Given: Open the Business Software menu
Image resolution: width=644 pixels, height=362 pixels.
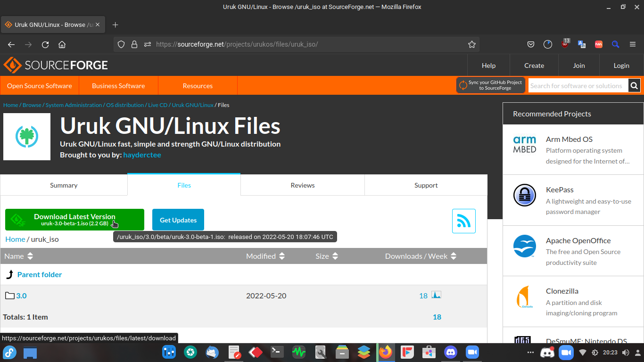Looking at the screenshot, I should tap(118, 86).
